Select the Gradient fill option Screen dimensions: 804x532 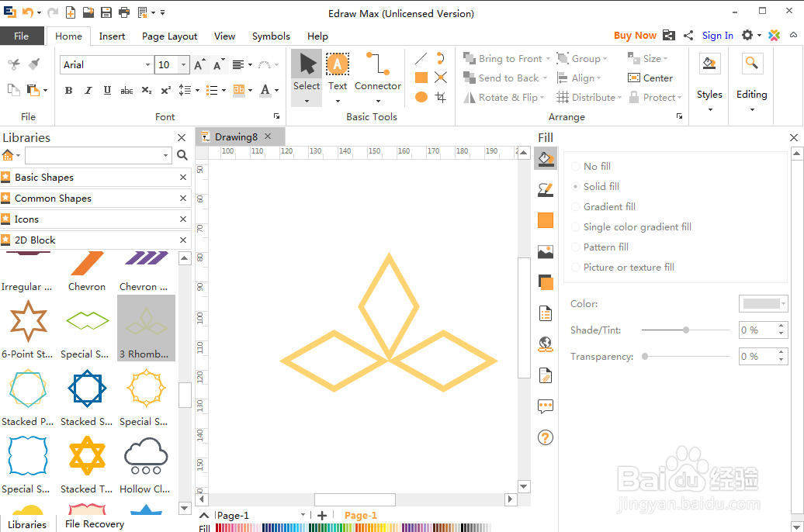(x=603, y=206)
